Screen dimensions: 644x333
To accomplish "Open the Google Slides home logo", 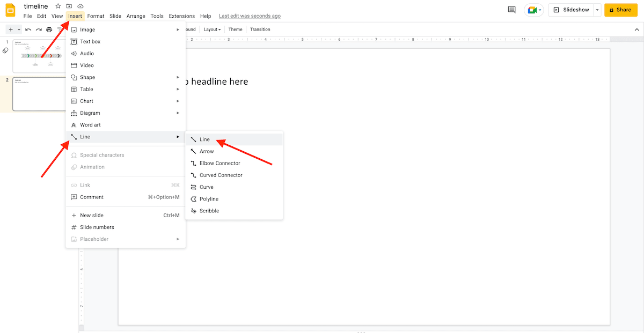I will point(11,11).
